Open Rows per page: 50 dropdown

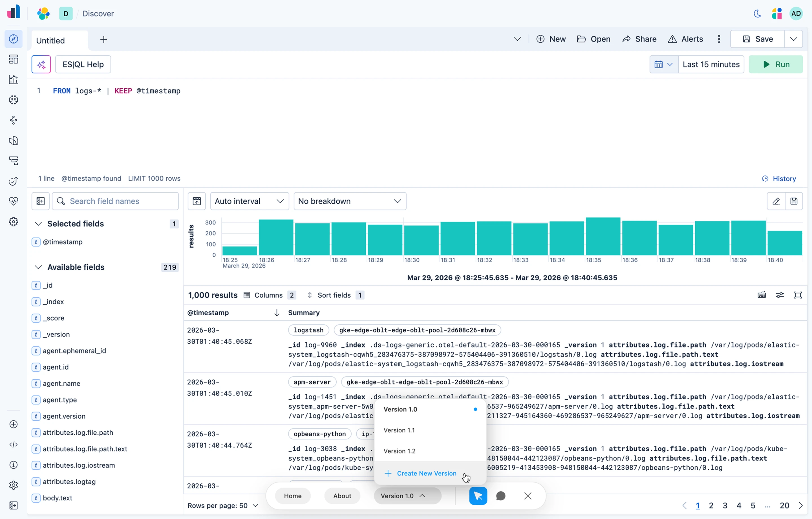[223, 505]
